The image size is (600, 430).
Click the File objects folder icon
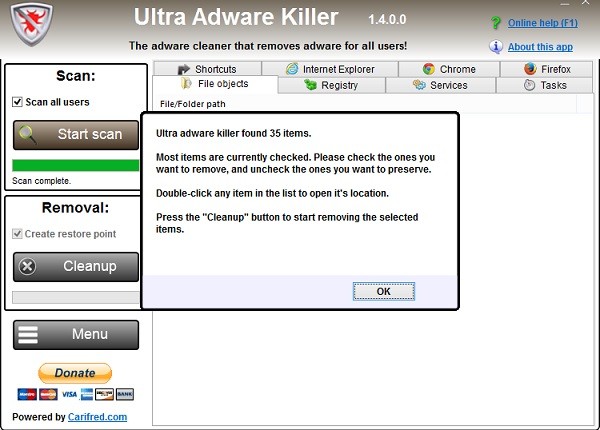tap(186, 83)
